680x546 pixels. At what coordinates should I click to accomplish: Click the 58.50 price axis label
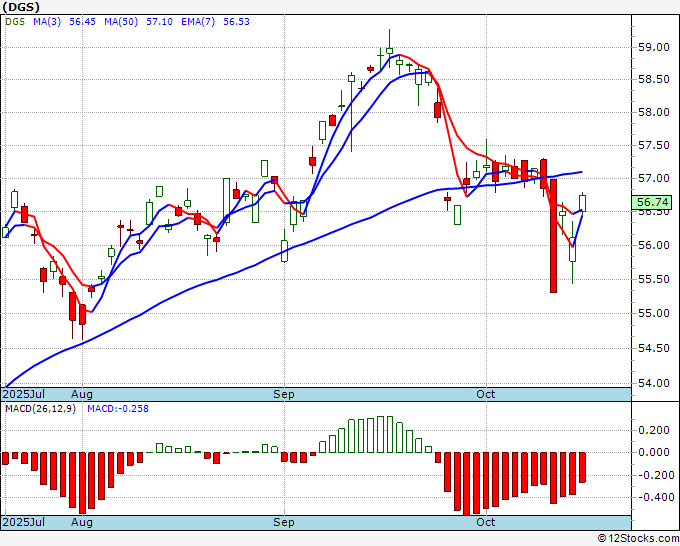click(654, 80)
